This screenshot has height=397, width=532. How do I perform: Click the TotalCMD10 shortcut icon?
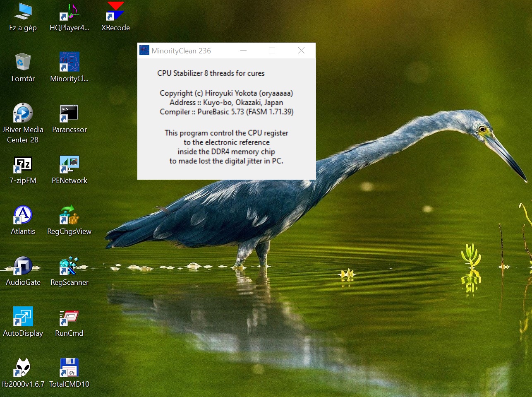tap(69, 368)
